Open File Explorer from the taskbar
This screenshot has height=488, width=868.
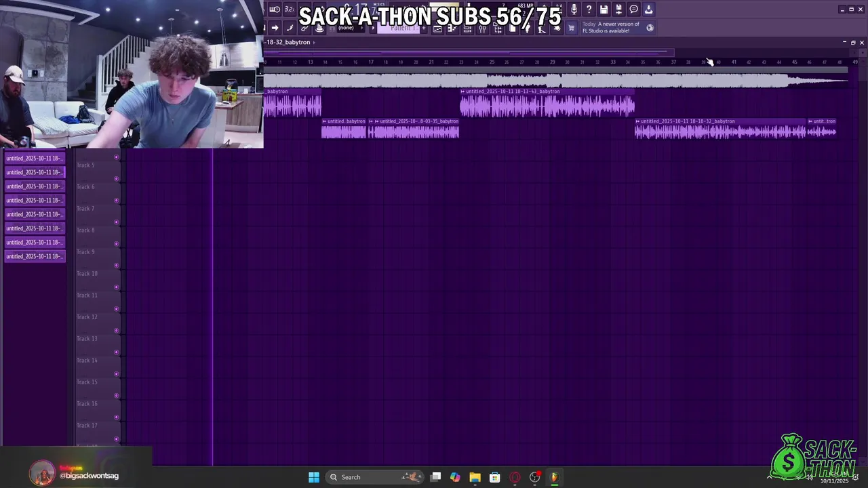point(475,477)
